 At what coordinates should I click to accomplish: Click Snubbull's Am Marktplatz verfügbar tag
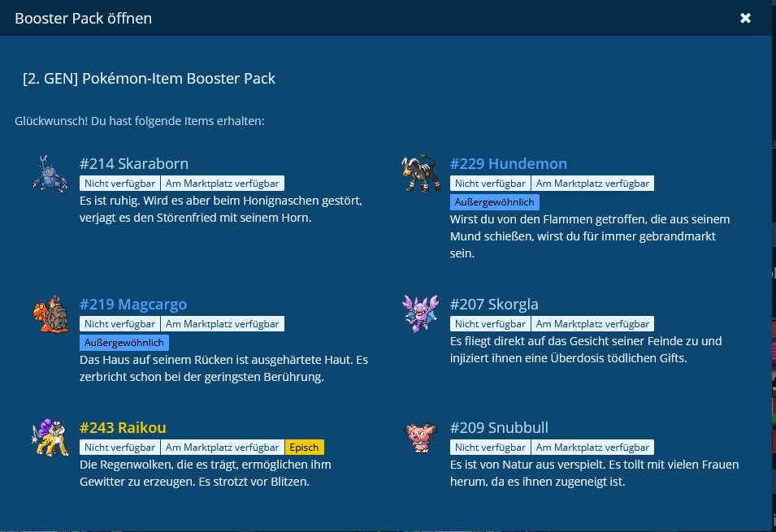pyautogui.click(x=592, y=448)
